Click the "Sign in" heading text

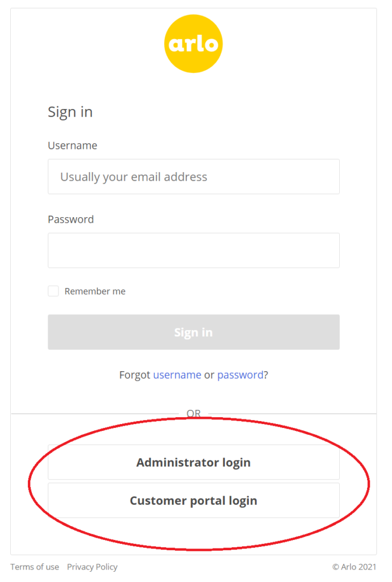pyautogui.click(x=70, y=112)
